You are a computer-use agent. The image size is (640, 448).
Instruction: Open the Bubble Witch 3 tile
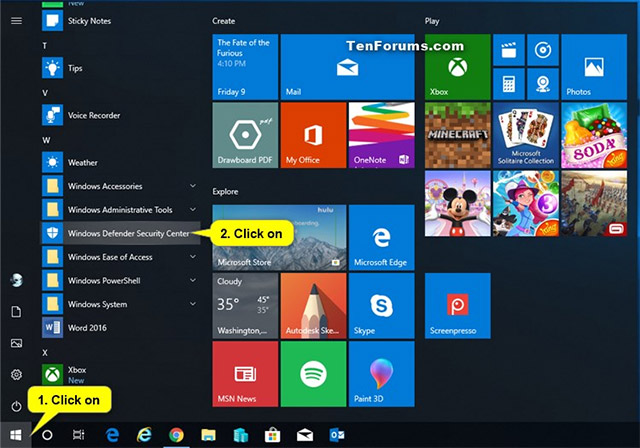pos(526,203)
